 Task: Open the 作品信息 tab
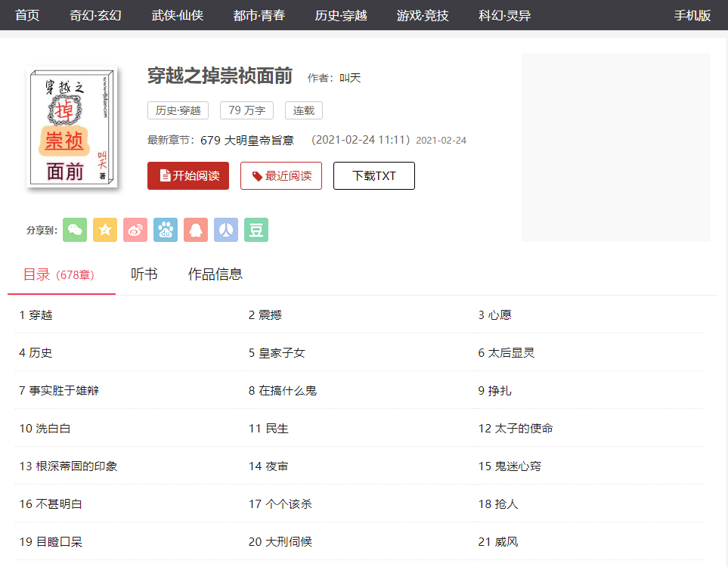click(x=215, y=274)
